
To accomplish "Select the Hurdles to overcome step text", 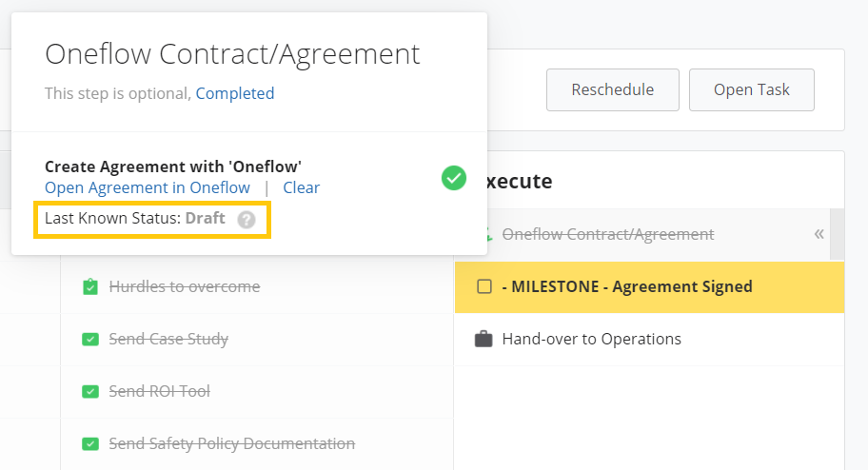I will (185, 286).
